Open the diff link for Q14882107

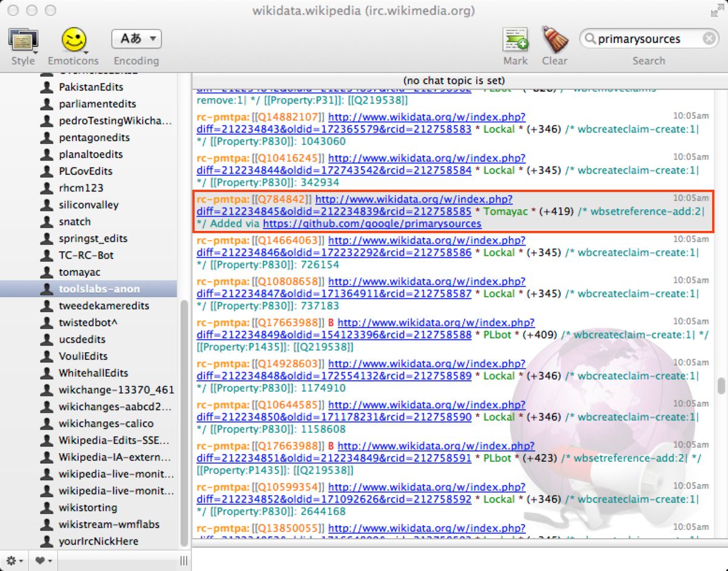tap(362, 123)
